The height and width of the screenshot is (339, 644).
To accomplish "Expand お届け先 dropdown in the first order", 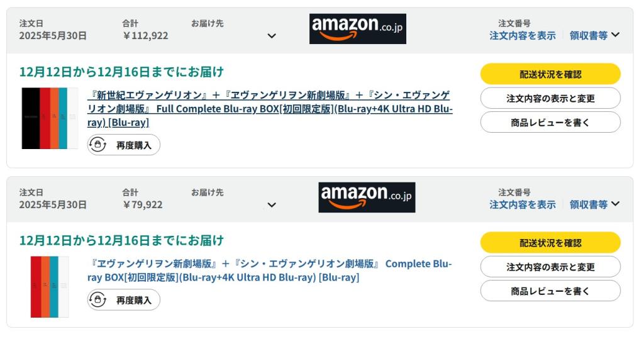I will (272, 36).
